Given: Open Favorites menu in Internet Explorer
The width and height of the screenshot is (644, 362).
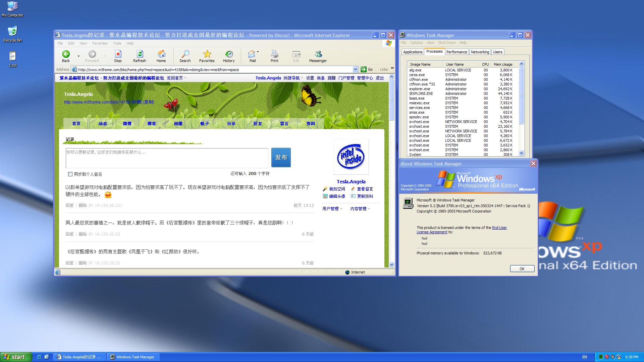Looking at the screenshot, I should click(100, 43).
